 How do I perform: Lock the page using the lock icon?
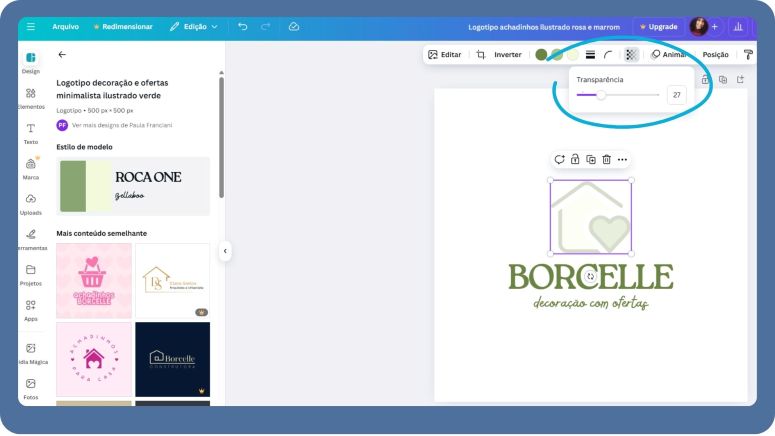pyautogui.click(x=705, y=80)
